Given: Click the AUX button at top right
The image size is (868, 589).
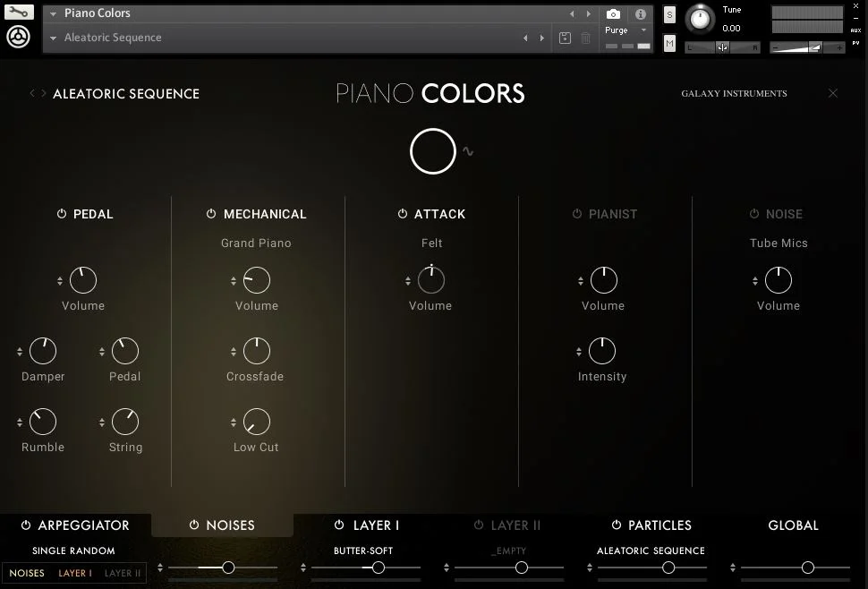Looking at the screenshot, I should tap(855, 30).
